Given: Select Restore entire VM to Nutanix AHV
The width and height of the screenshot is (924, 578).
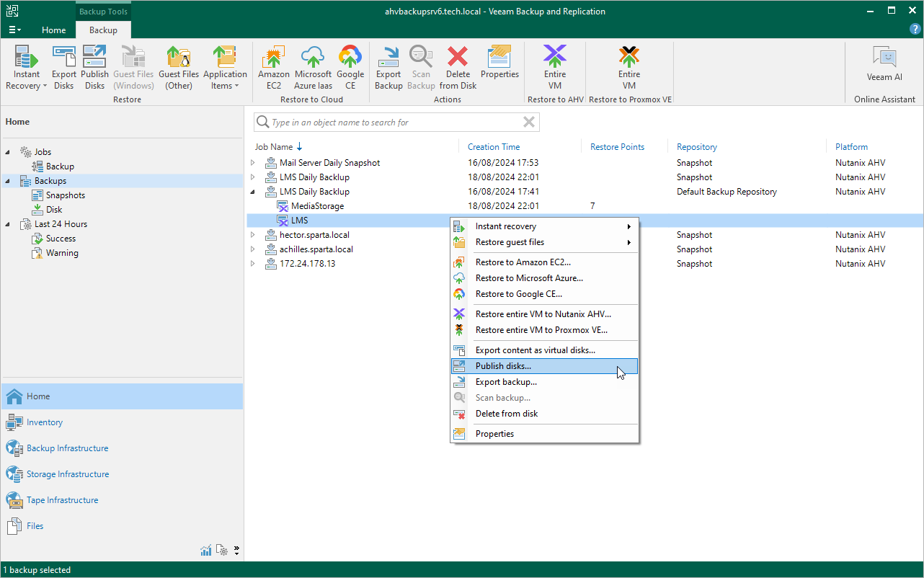Looking at the screenshot, I should pos(543,314).
